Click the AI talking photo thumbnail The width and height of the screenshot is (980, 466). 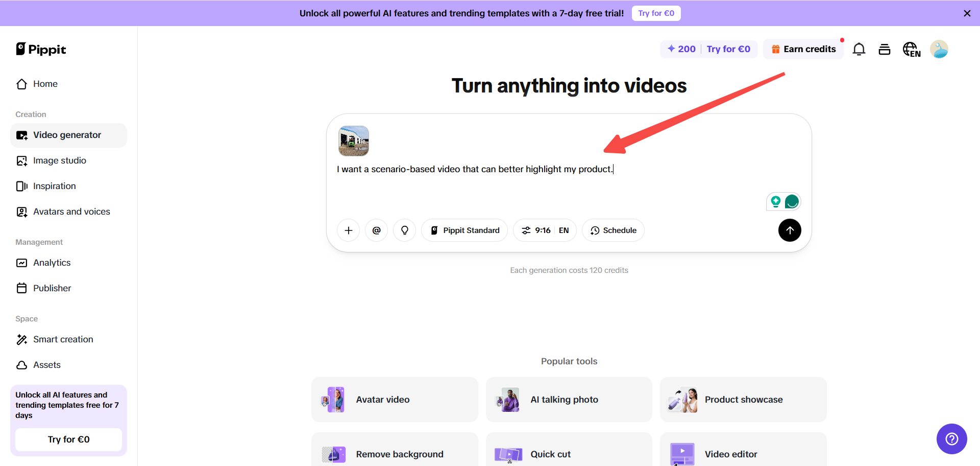(x=507, y=400)
